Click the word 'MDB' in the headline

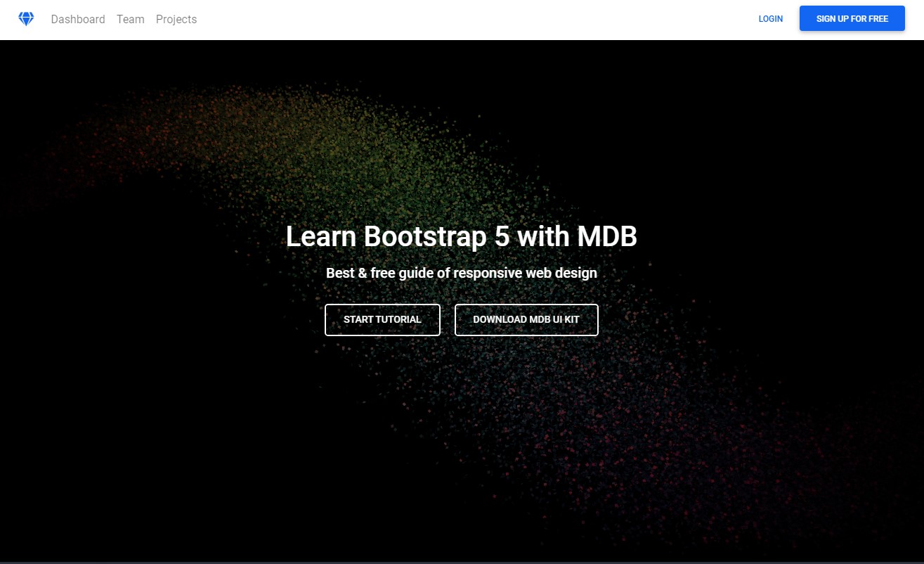[606, 236]
